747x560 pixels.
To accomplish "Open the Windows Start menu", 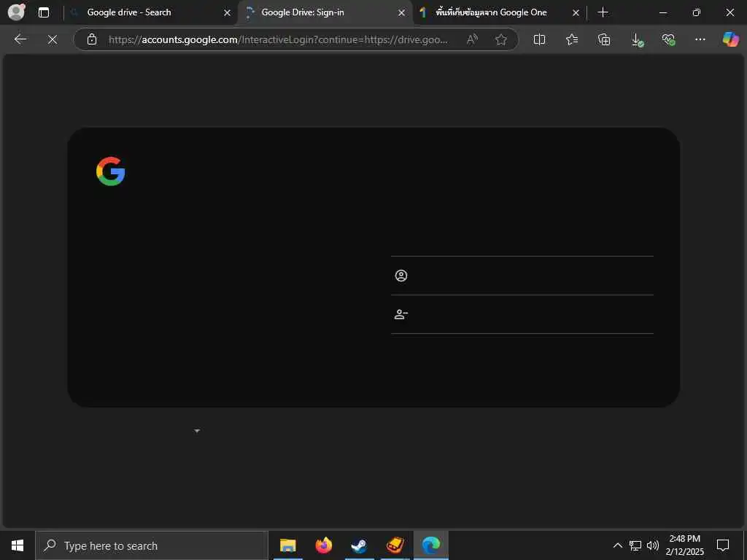I will [x=18, y=545].
